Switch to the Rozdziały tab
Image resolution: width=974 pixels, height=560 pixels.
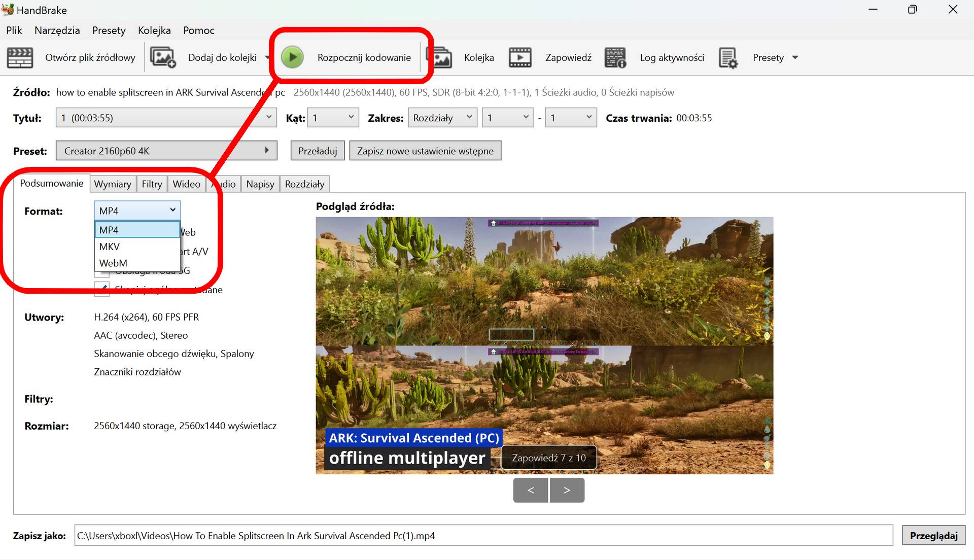(x=304, y=184)
